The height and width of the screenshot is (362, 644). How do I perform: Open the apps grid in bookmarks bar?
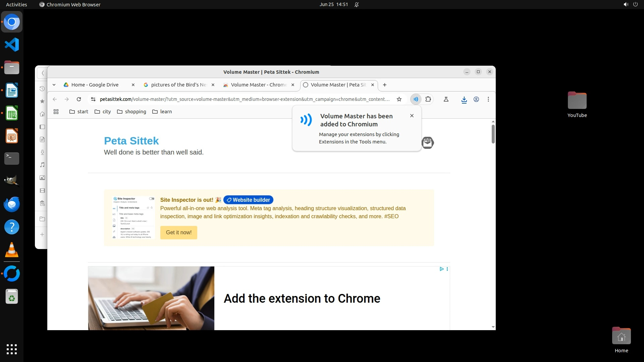coord(56,112)
